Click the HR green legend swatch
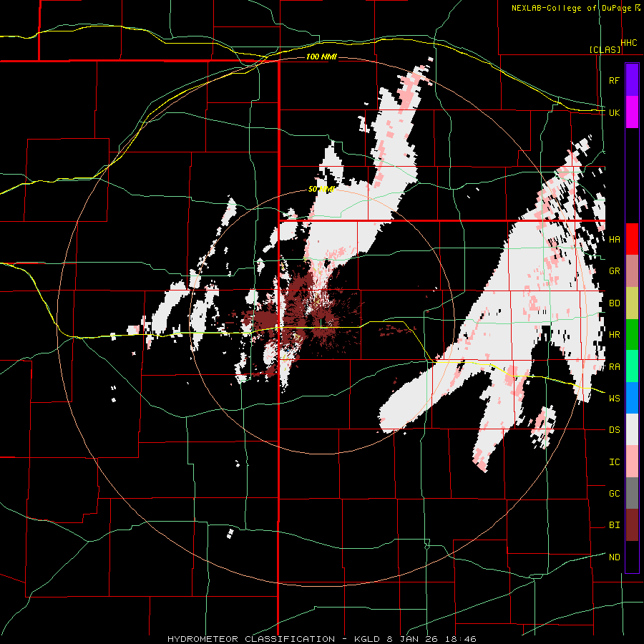Viewport: 644px width, 644px height. pyautogui.click(x=632, y=335)
